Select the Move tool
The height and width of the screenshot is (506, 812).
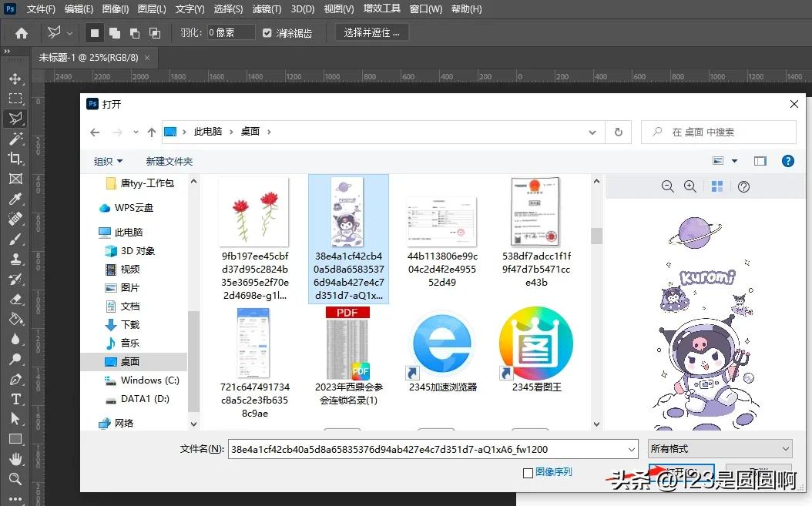tap(15, 79)
